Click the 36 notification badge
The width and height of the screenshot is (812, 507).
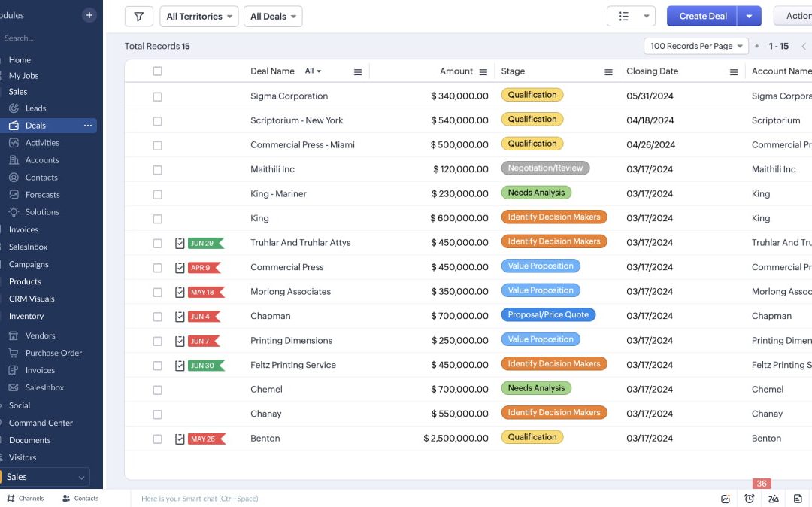pyautogui.click(x=762, y=483)
